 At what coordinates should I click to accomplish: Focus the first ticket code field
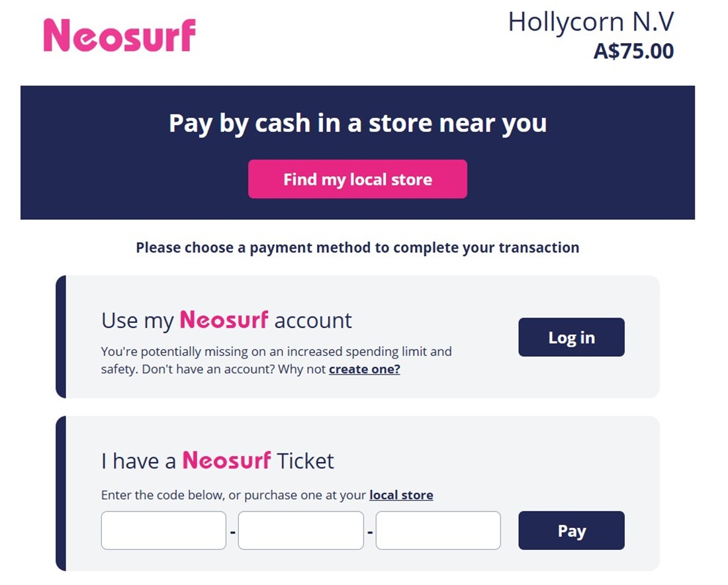tap(163, 530)
